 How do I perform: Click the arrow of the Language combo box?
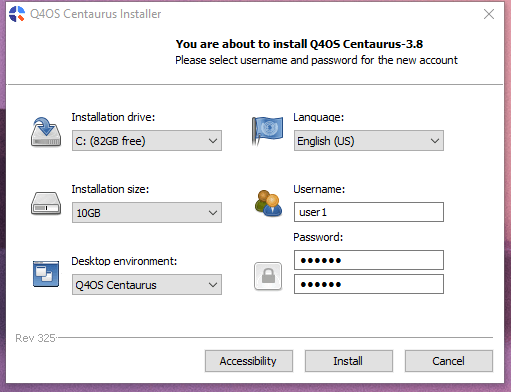coord(435,141)
